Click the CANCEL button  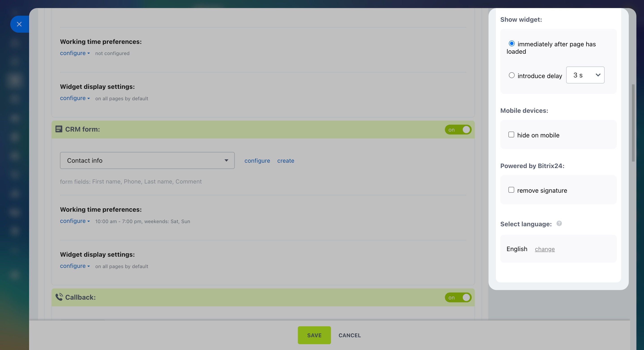tap(350, 335)
